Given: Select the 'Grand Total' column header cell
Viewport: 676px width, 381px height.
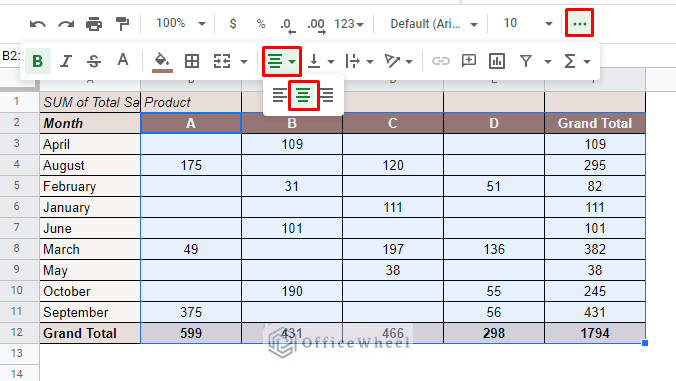Looking at the screenshot, I should [x=595, y=123].
